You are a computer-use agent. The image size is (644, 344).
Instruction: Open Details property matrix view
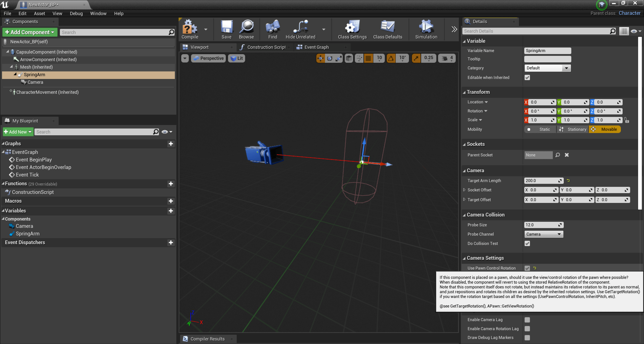click(624, 31)
